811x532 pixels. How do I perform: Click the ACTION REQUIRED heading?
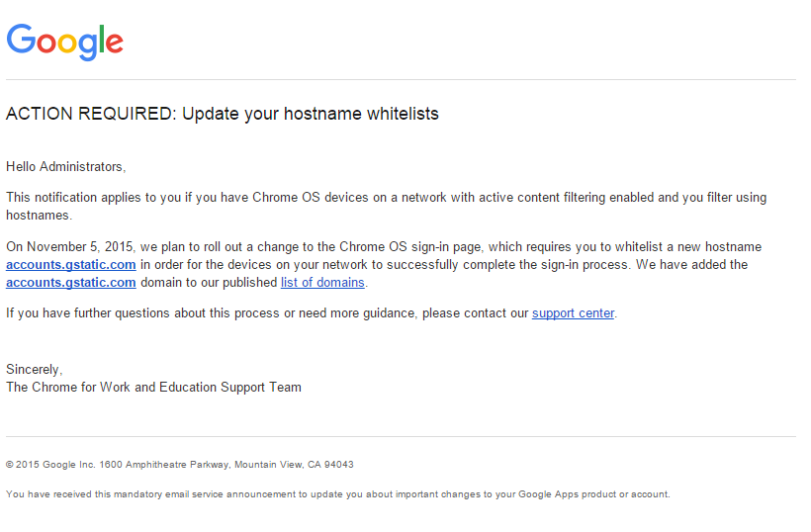click(223, 114)
